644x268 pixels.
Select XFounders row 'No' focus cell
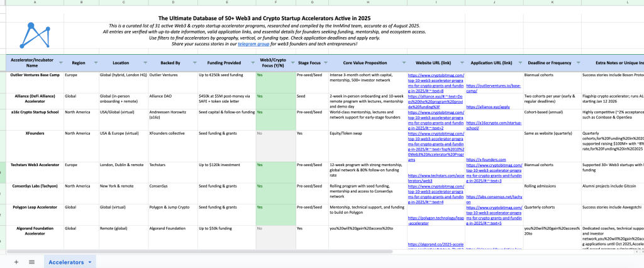(275, 146)
